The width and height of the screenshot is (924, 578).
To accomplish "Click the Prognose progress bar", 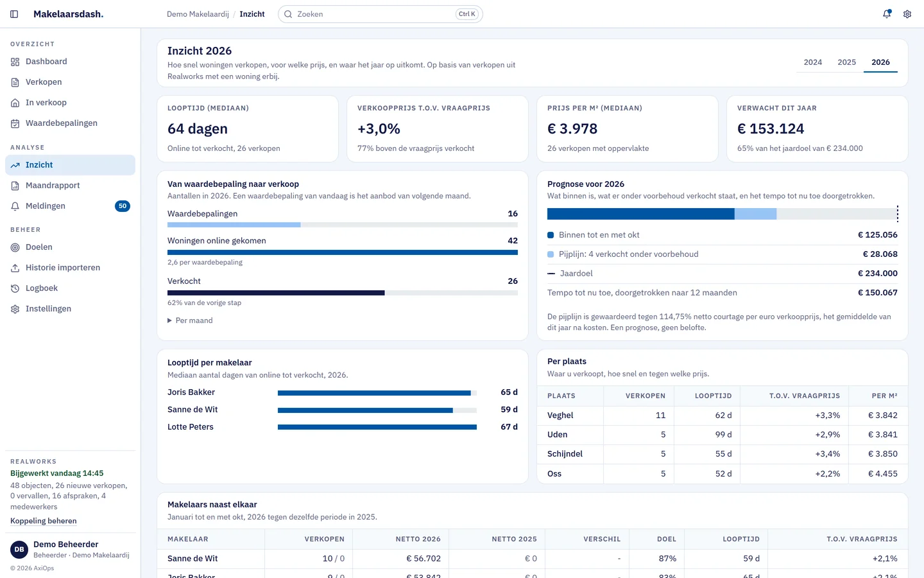I will tap(723, 214).
